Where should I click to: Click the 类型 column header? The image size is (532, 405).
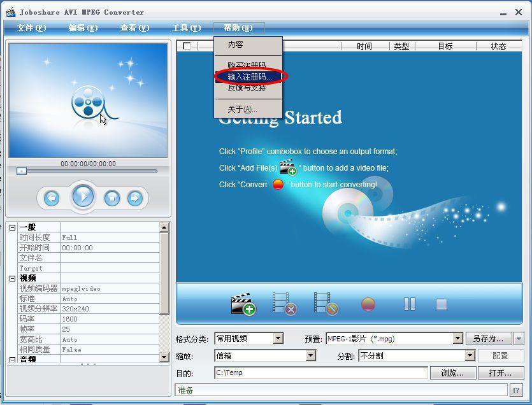click(x=402, y=46)
